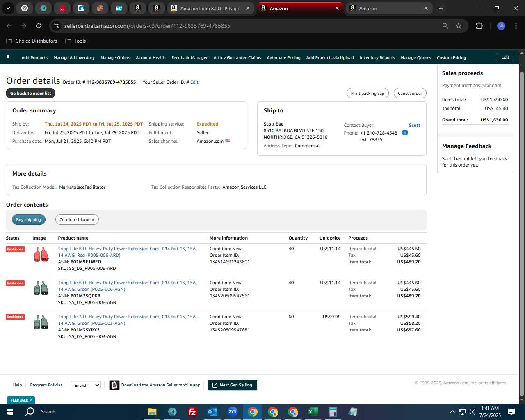Open the green 3 ft P005-003-AGN product link
The height and width of the screenshot is (420, 525).
click(128, 320)
